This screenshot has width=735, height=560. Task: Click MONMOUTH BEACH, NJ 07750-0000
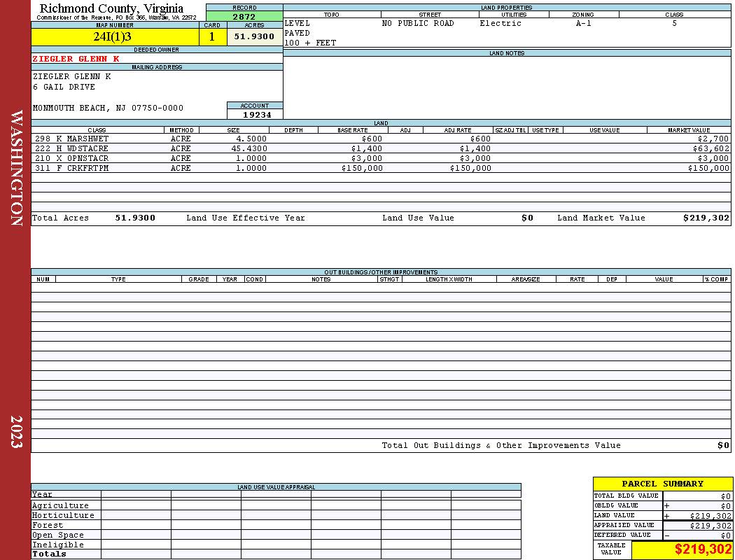click(x=108, y=108)
